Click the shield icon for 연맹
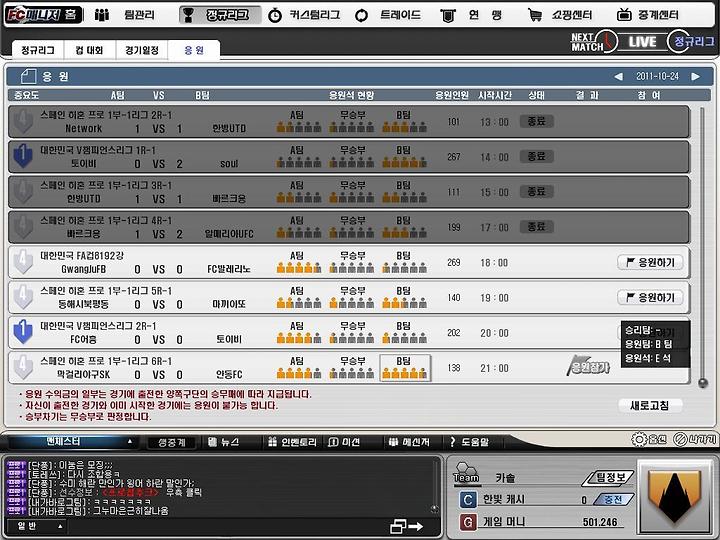 (x=448, y=16)
